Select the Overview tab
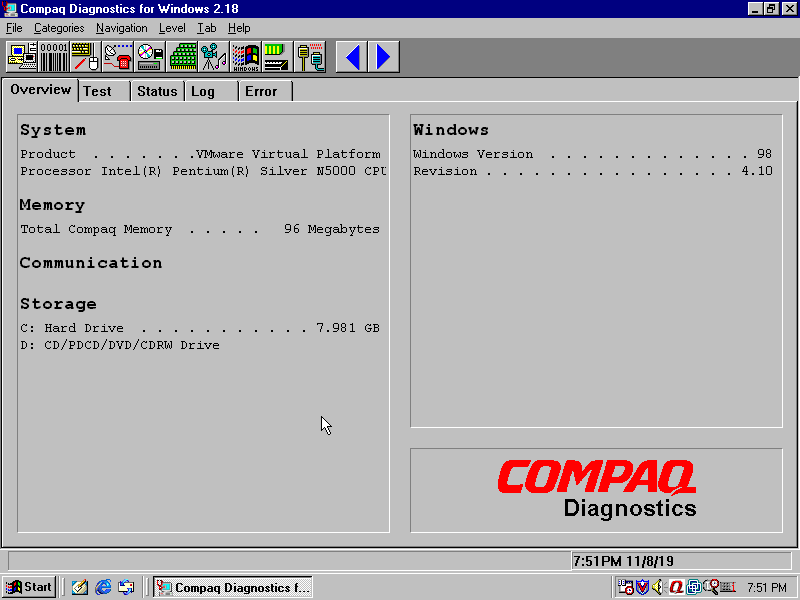This screenshot has width=800, height=600. pyautogui.click(x=40, y=90)
